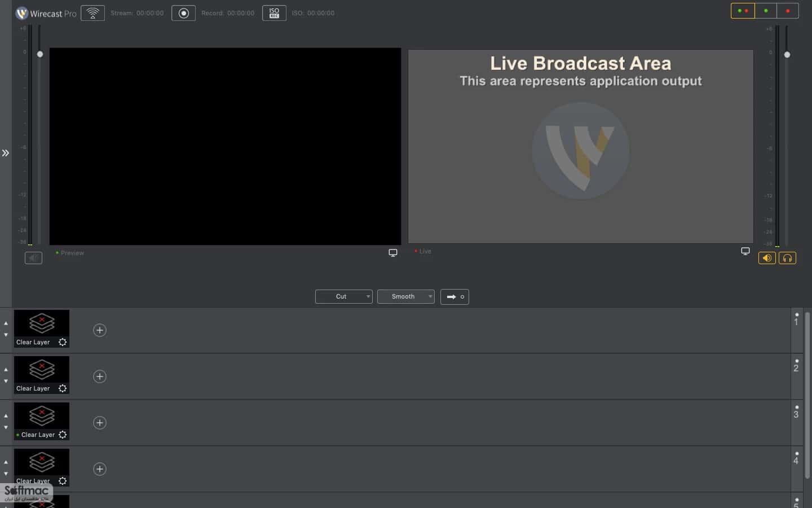Screen dimensions: 812x508
Task: Click the Live label text
Action: pyautogui.click(x=425, y=251)
